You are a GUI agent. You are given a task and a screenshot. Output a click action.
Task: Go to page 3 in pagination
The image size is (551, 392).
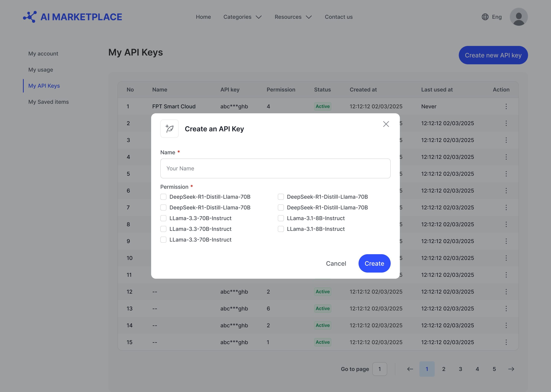[x=461, y=369]
